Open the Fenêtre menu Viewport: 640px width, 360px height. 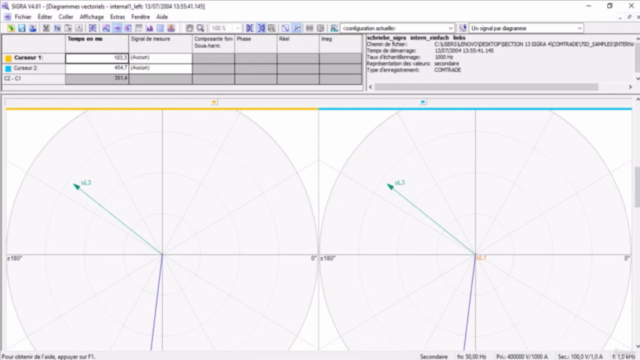pyautogui.click(x=140, y=17)
